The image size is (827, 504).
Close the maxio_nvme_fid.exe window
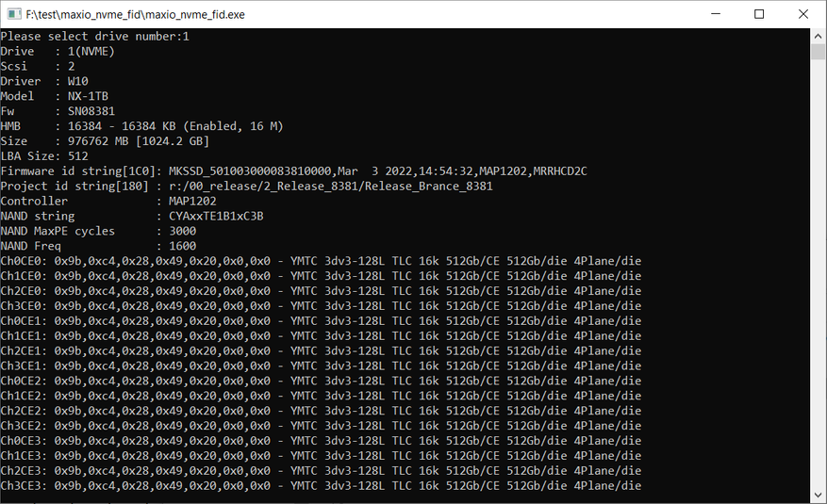click(x=803, y=14)
